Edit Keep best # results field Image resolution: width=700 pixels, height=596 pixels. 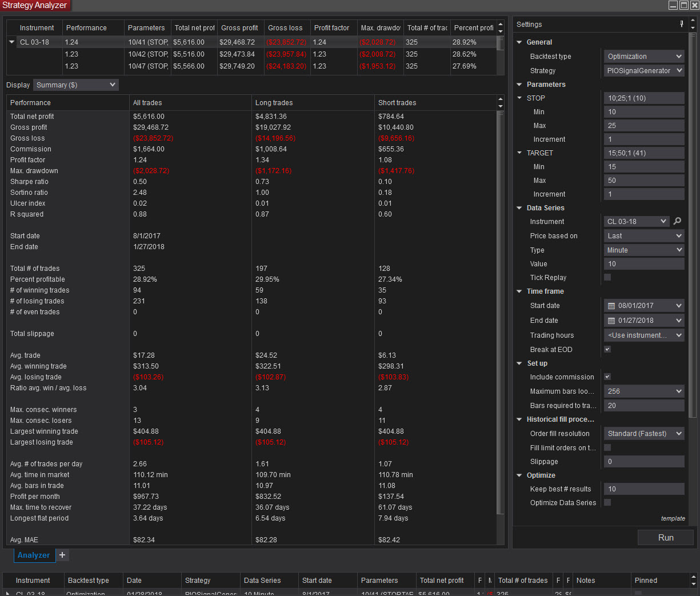pos(644,489)
